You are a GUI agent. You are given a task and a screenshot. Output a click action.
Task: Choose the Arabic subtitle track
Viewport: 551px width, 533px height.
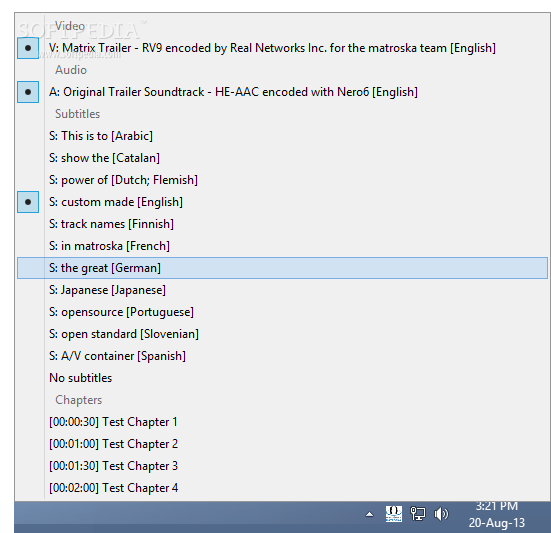282,136
